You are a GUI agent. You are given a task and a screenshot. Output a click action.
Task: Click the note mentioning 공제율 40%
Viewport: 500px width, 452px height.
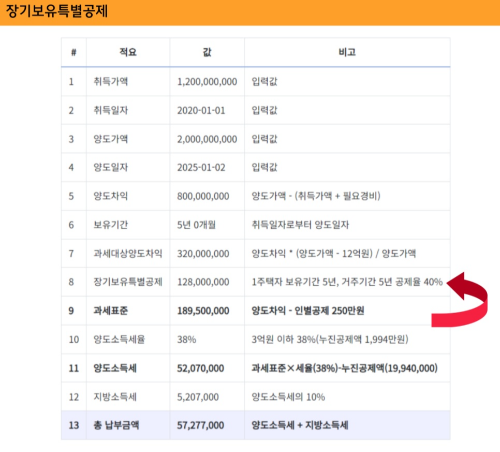(x=347, y=282)
